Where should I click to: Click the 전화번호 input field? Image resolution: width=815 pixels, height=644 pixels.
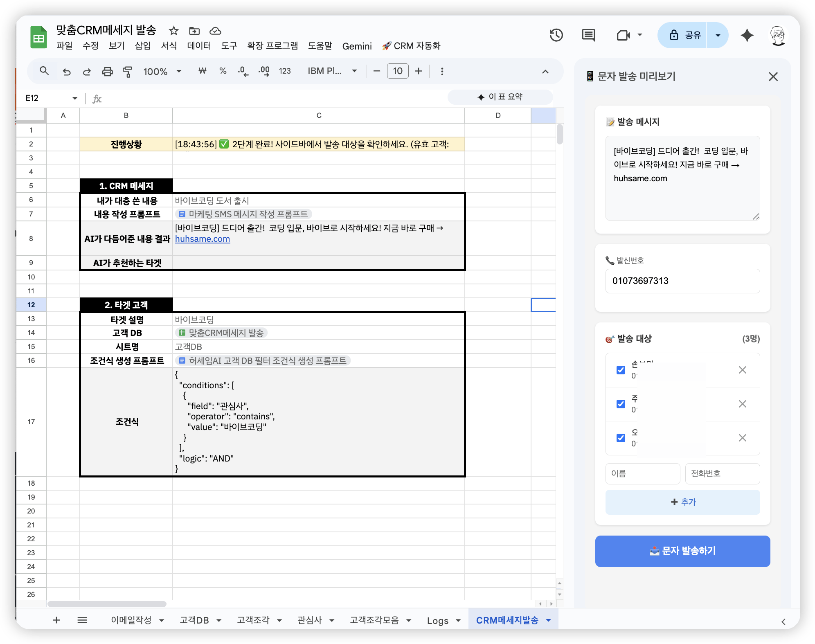click(x=722, y=473)
